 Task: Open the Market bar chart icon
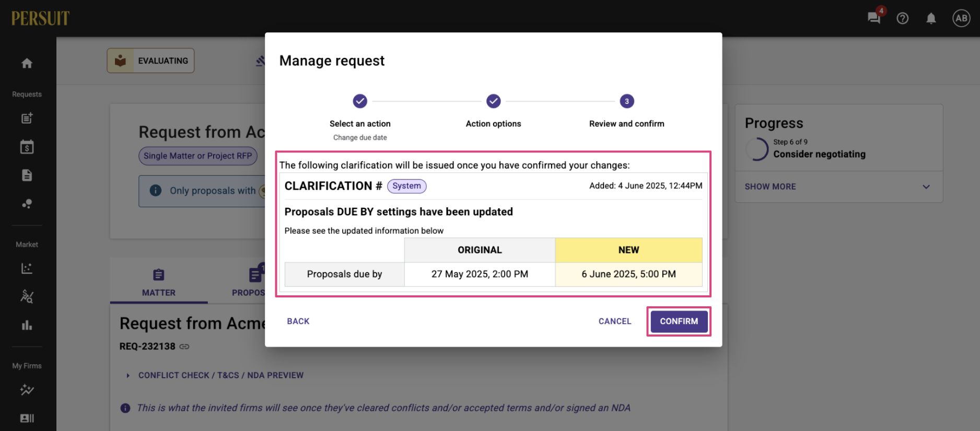27,326
